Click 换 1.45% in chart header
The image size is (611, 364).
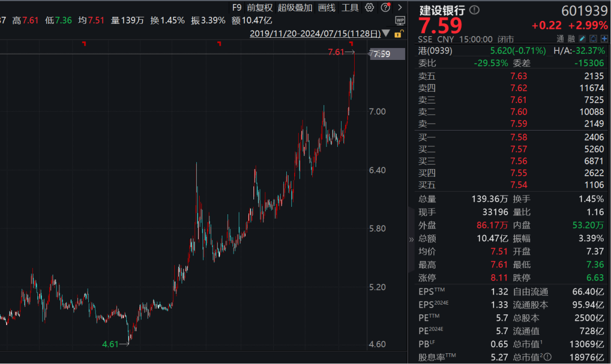(167, 20)
